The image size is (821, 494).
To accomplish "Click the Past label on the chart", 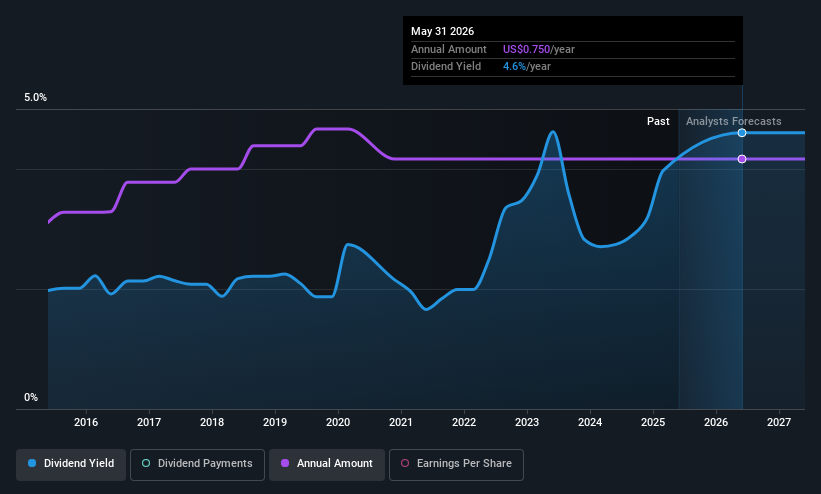I will (658, 121).
